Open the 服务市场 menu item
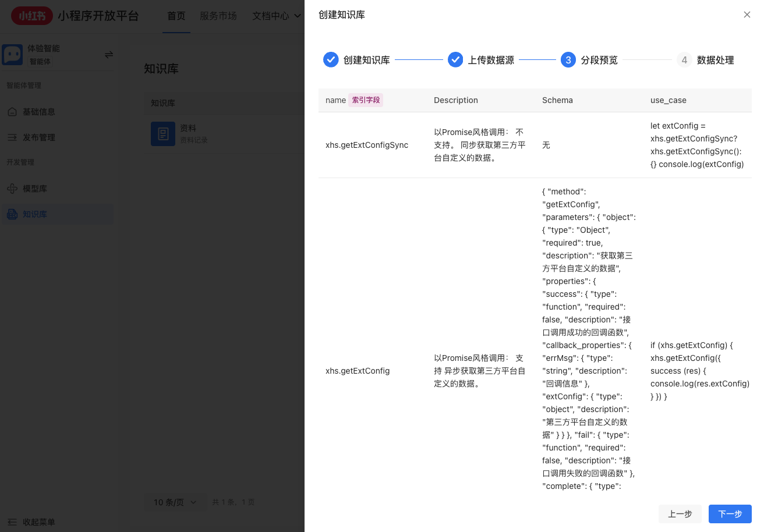Screen dimensions: 764x532 [x=218, y=16]
